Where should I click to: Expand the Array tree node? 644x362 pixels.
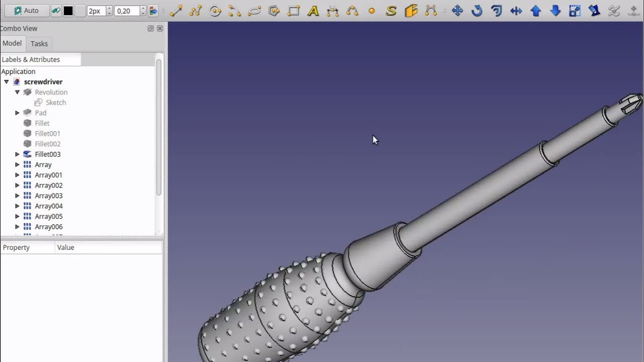click(x=17, y=164)
